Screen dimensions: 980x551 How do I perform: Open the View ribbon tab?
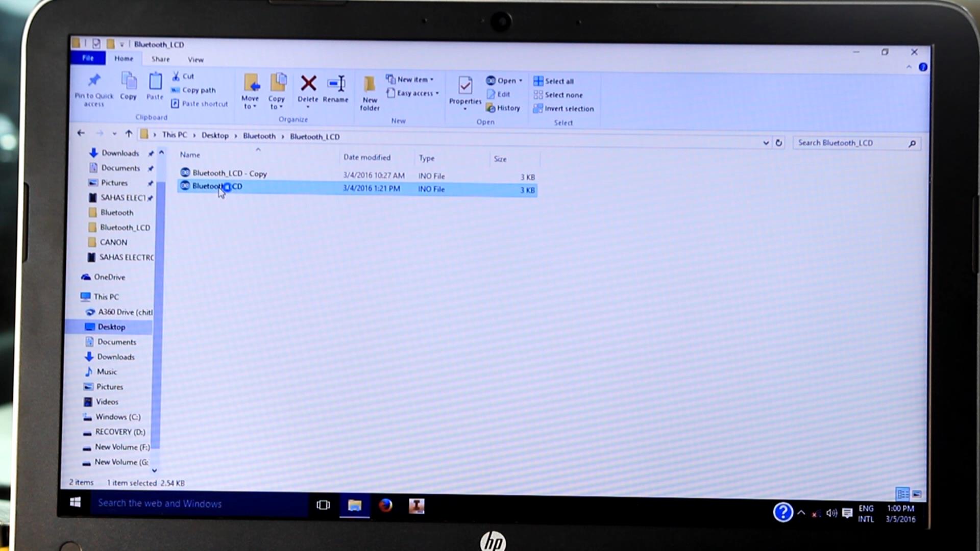(x=195, y=60)
